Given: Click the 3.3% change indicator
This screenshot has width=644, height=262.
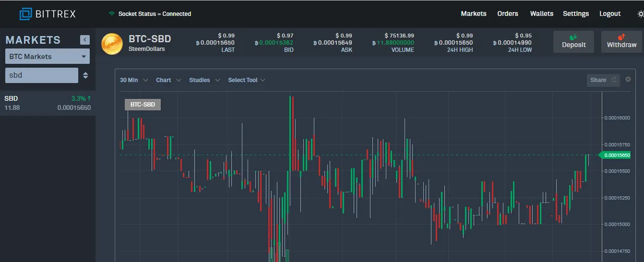Looking at the screenshot, I should [81, 99].
